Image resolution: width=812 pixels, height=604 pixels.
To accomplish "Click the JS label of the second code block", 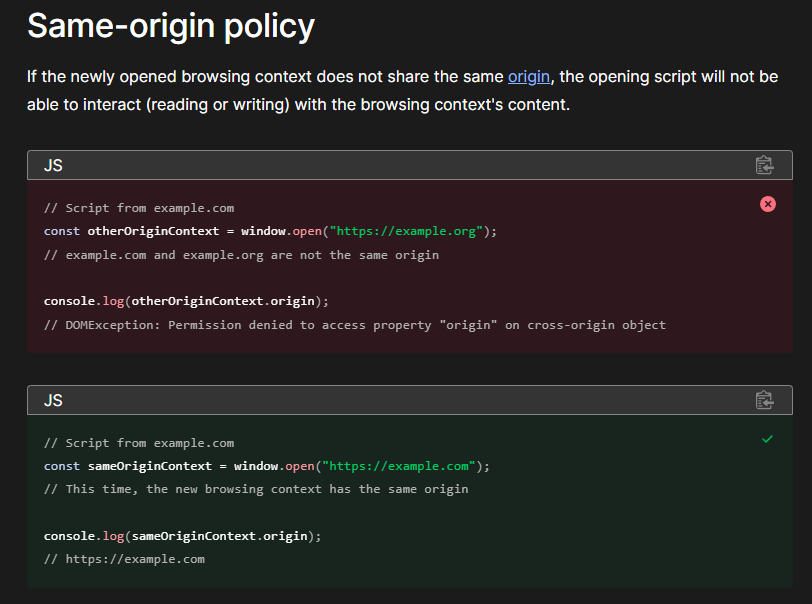I will [53, 400].
